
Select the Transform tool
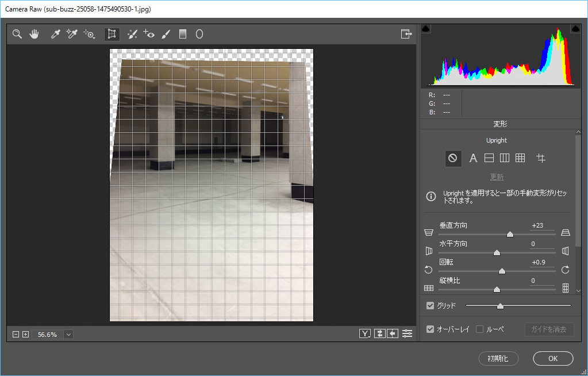(x=112, y=34)
